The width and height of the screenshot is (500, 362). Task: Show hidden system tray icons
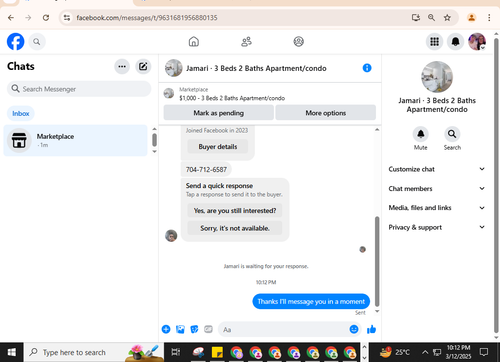pyautogui.click(x=425, y=352)
